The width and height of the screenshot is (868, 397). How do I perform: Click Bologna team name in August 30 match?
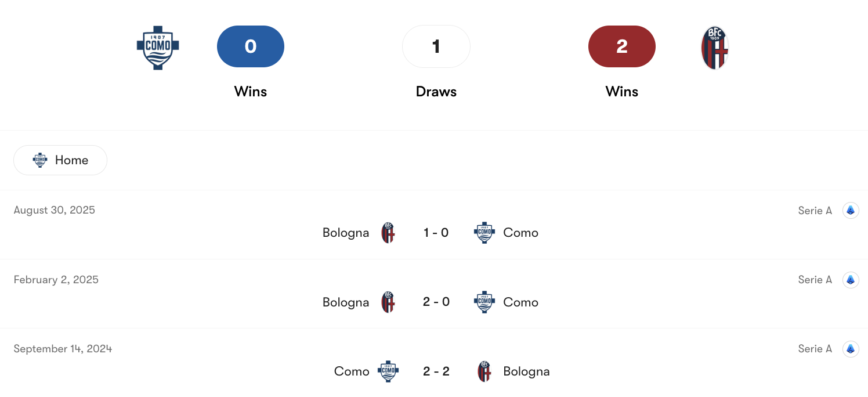tap(346, 233)
